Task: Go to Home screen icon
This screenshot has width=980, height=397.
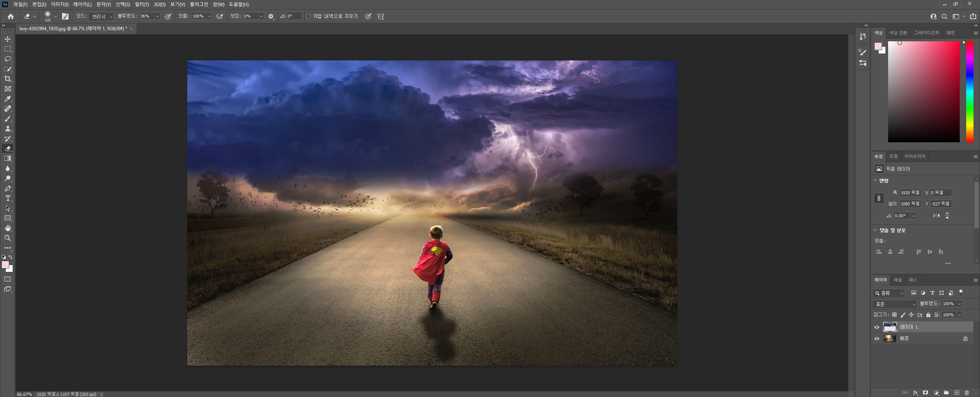Action: tap(11, 16)
